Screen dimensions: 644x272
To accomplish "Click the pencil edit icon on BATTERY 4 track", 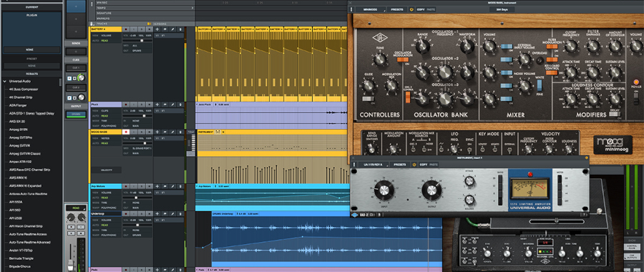I will coord(173,29).
